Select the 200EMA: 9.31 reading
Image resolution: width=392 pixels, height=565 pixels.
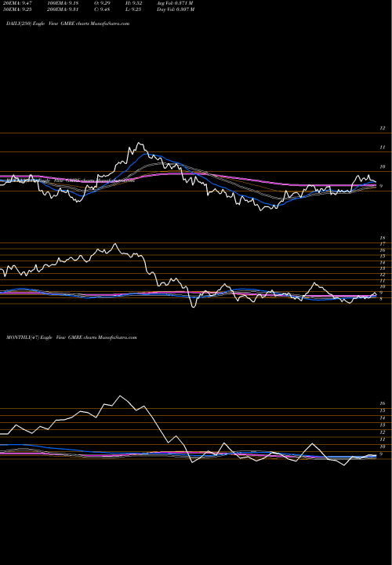click(63, 9)
